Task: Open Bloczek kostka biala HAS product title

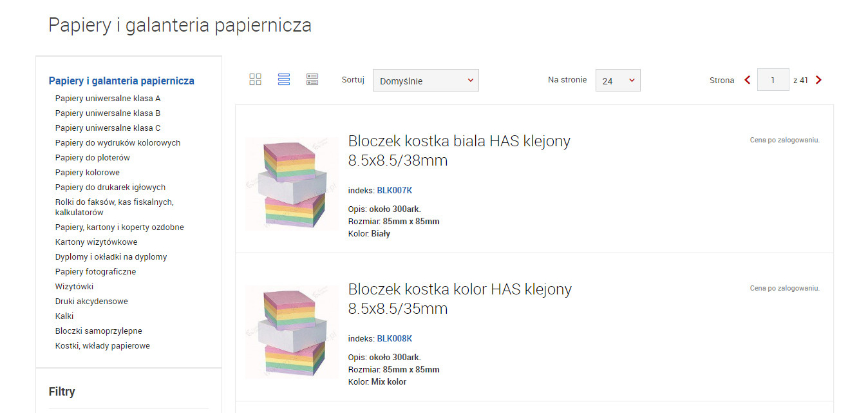Action: pyautogui.click(x=459, y=150)
